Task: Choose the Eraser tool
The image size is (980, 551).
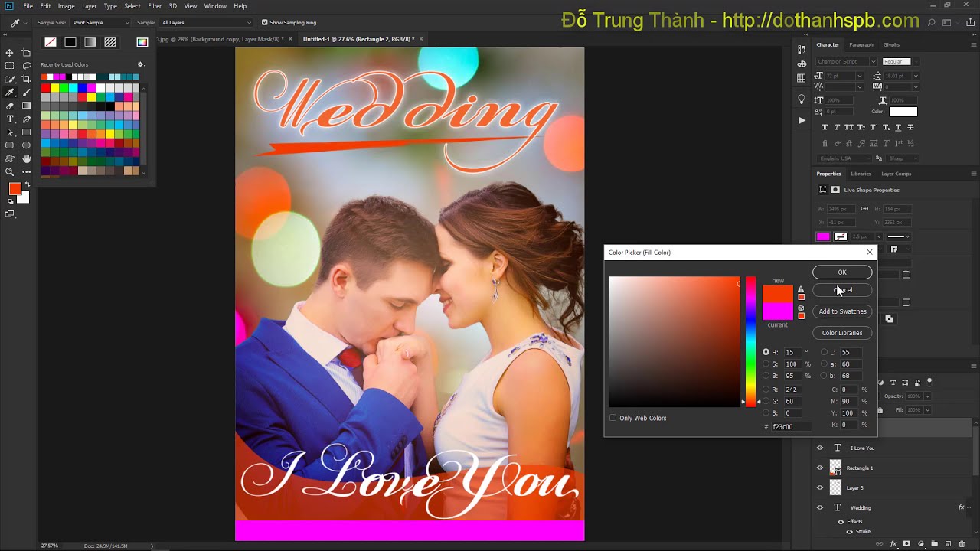Action: pos(10,106)
